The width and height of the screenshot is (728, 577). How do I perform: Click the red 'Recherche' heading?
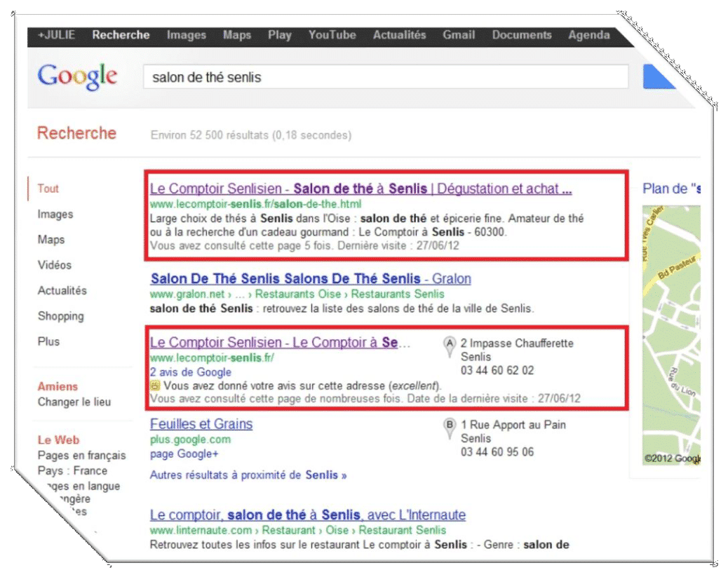pyautogui.click(x=76, y=133)
